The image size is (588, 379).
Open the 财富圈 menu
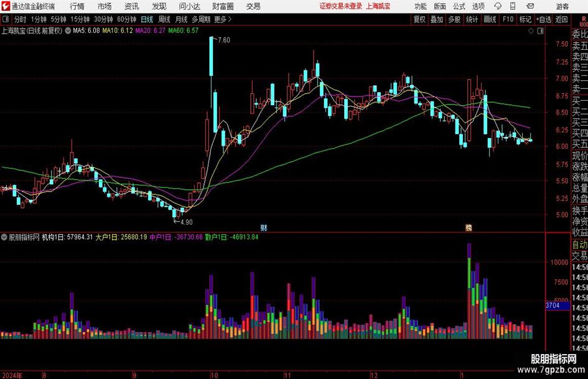tap(223, 6)
